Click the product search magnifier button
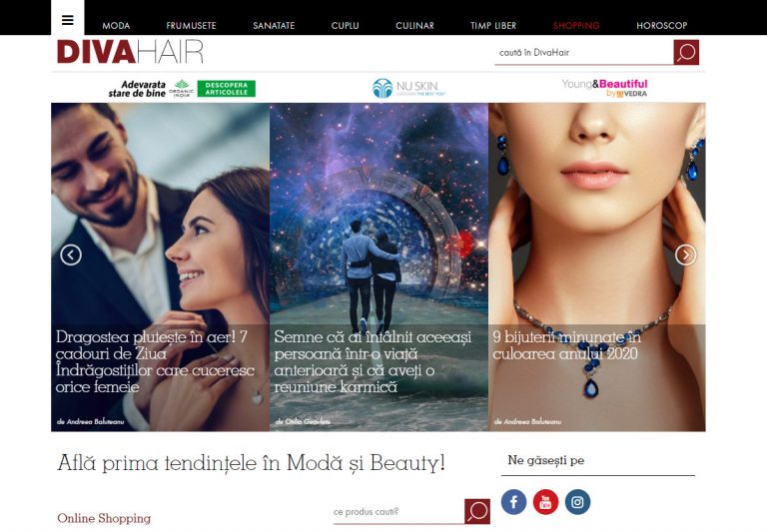The height and width of the screenshot is (532, 767). (477, 511)
